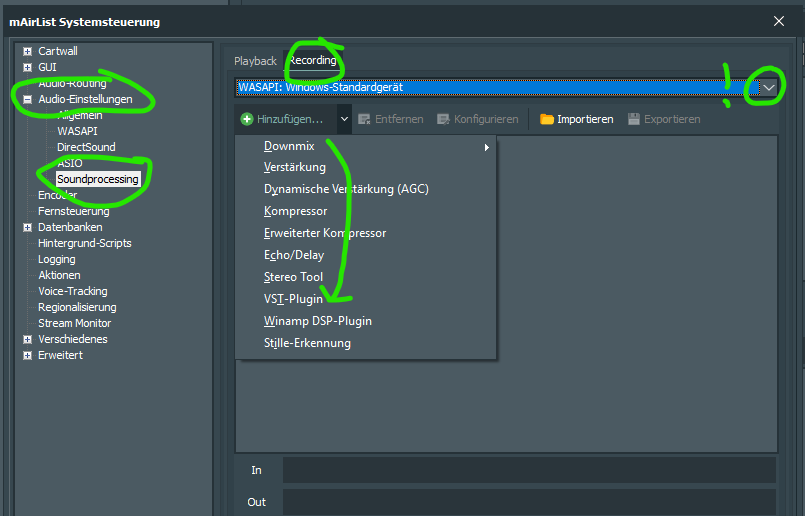Click the Konfigurieren edit icon
This screenshot has height=516, width=805.
coord(443,119)
